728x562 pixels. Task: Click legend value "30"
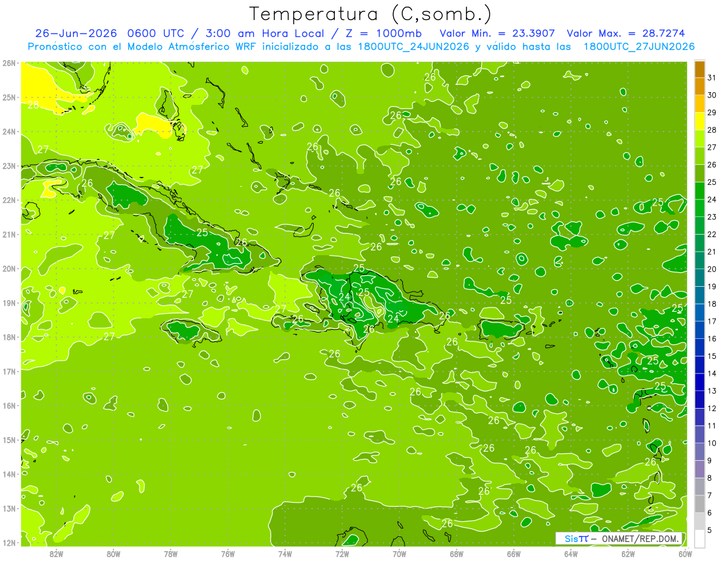[712, 95]
